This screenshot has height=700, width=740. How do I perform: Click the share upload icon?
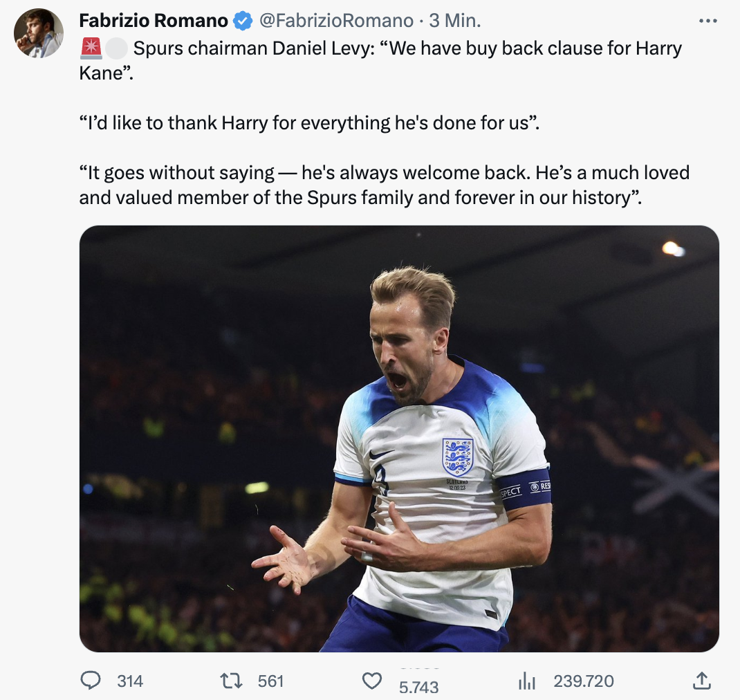tap(701, 681)
